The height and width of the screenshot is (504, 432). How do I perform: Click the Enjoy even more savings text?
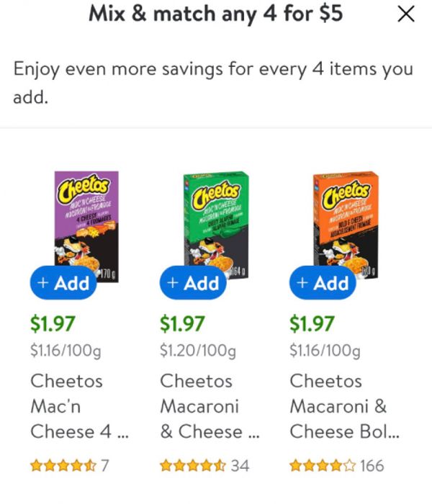tap(213, 83)
